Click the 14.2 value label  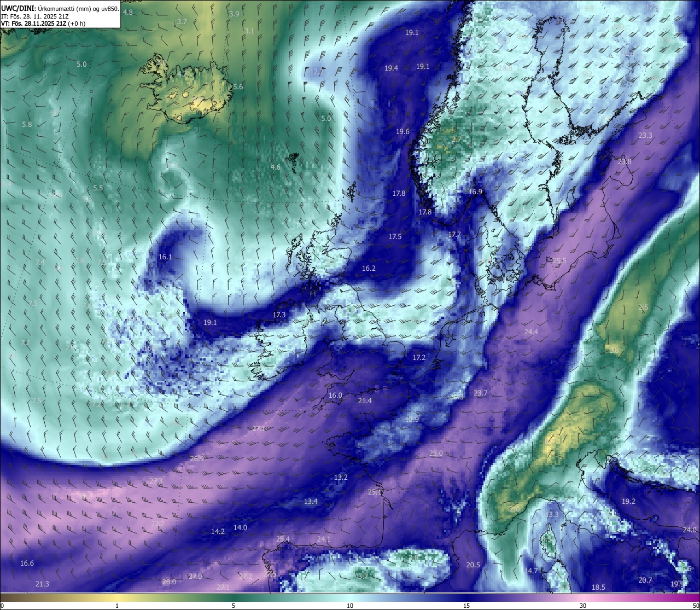tap(218, 532)
